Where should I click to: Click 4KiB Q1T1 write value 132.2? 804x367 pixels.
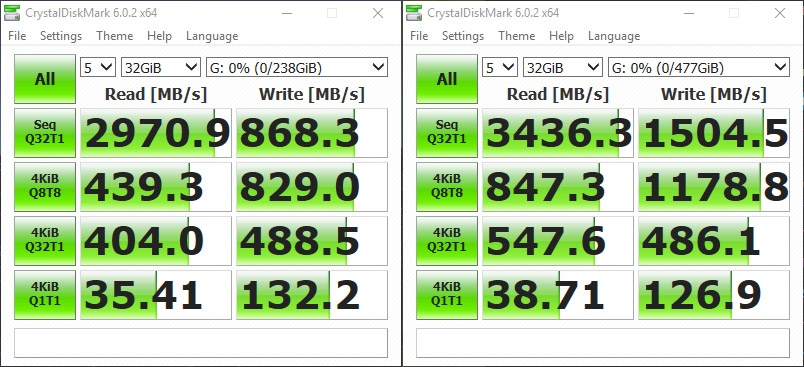click(x=312, y=295)
